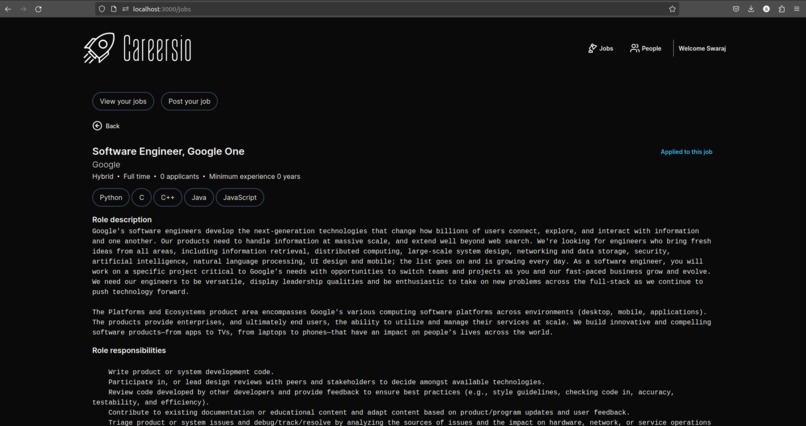Click the 0 applicants text
The width and height of the screenshot is (806, 426).
179,176
